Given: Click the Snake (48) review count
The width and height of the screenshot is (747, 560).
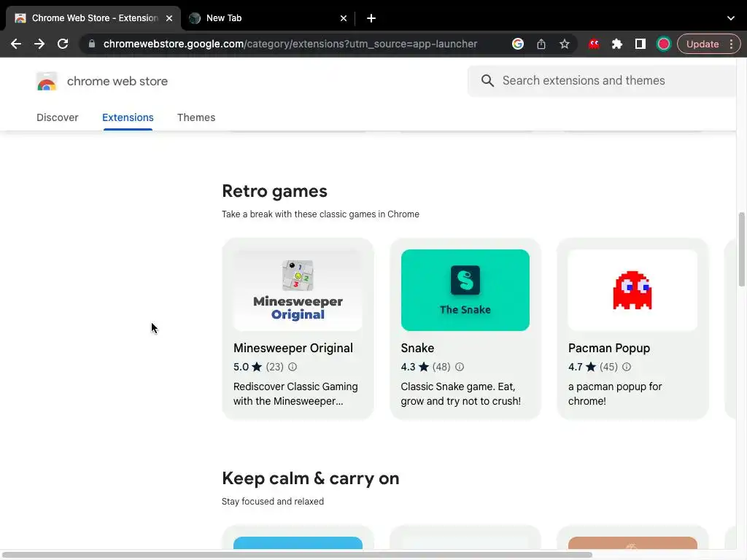Looking at the screenshot, I should click(x=441, y=367).
